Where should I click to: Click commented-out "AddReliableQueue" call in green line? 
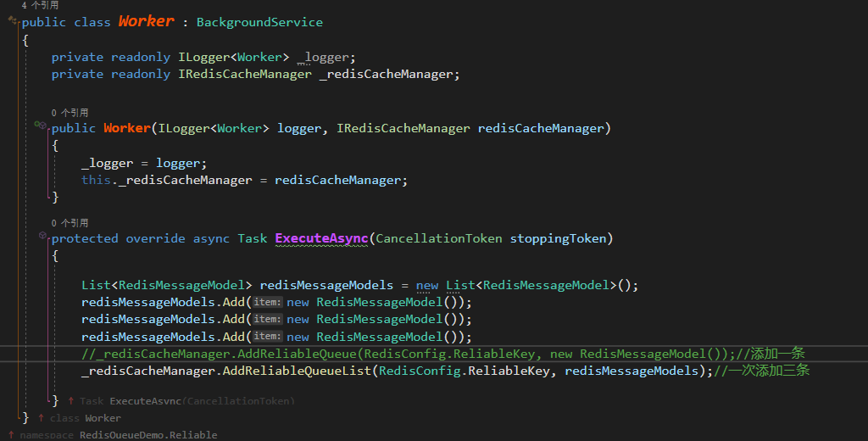point(298,354)
